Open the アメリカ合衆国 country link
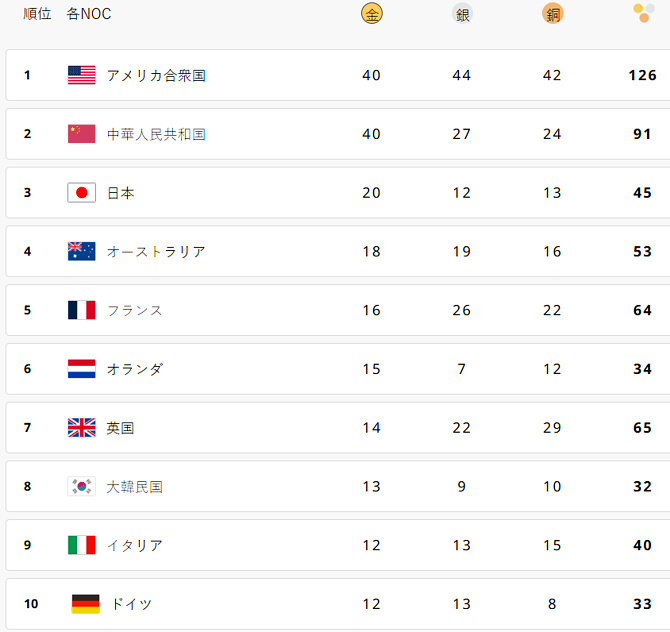The image size is (670, 632). coord(156,75)
